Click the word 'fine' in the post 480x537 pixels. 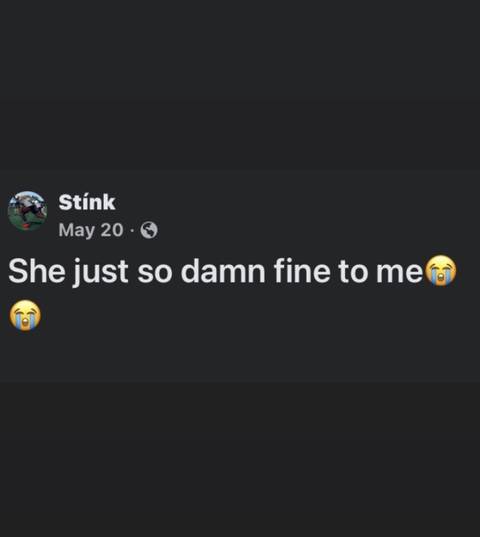tap(293, 271)
